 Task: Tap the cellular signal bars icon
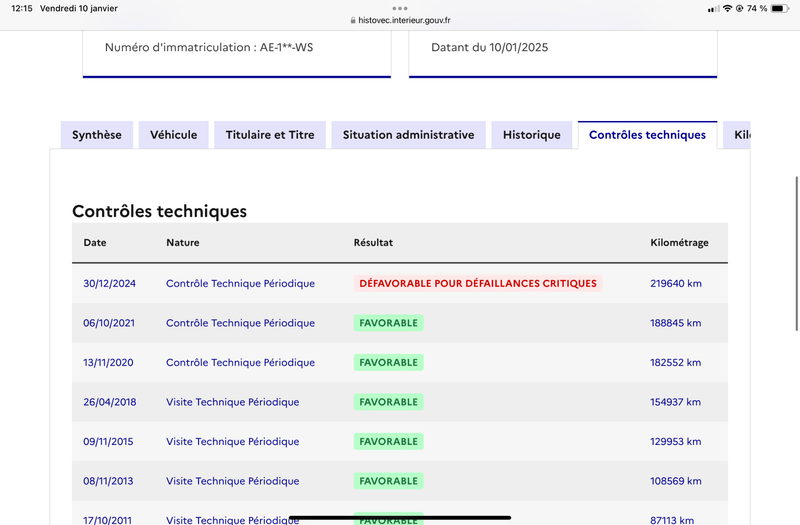tap(714, 9)
